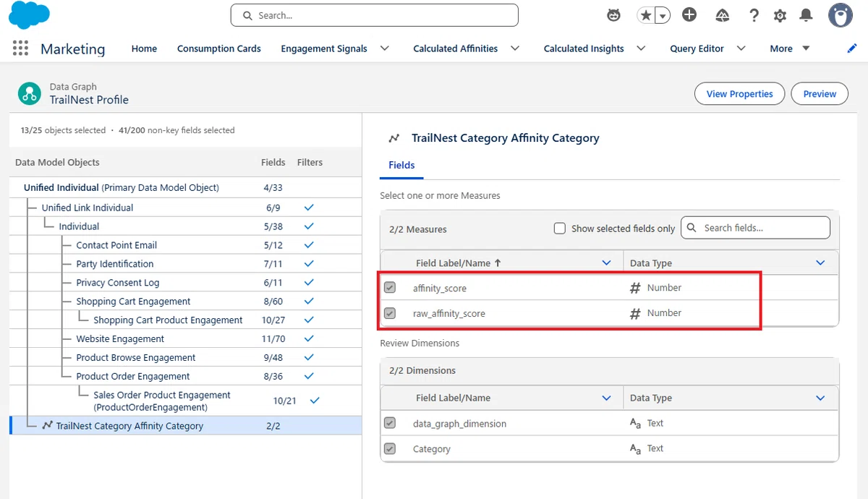Open Measures Data Type column menu
Viewport: 868px width, 499px height.
pos(820,263)
